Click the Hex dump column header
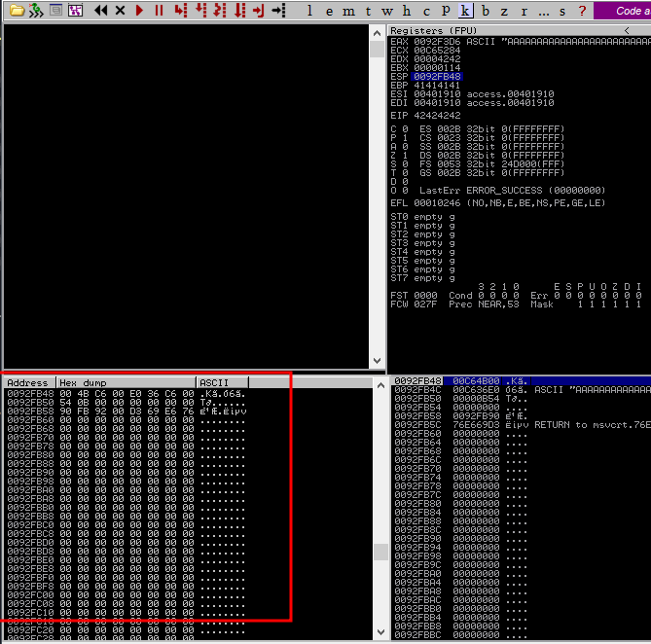The width and height of the screenshot is (651, 644). click(127, 382)
